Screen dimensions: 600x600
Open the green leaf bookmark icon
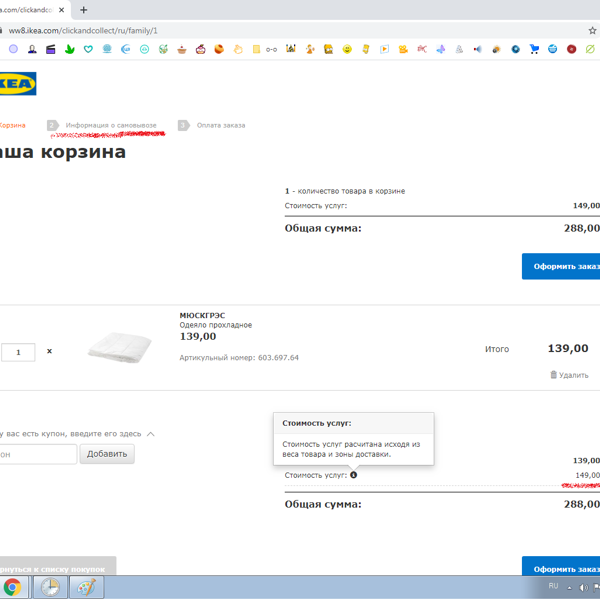tap(69, 49)
